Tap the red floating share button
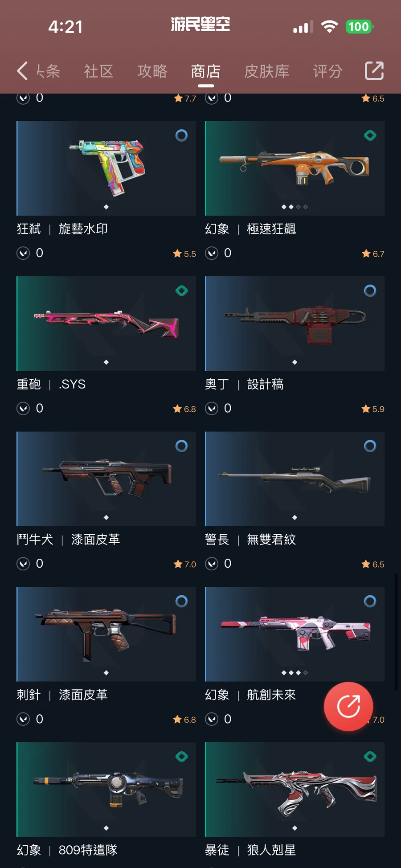Viewport: 401px width, 868px height. pos(348,706)
